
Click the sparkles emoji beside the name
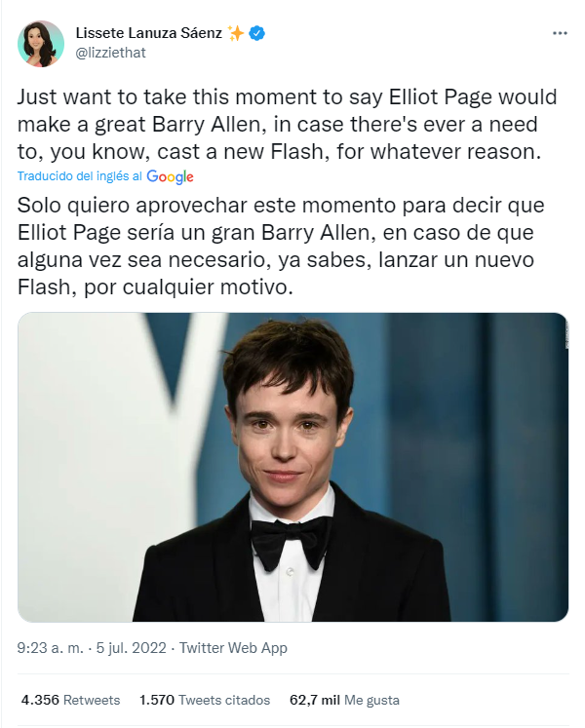click(x=236, y=33)
